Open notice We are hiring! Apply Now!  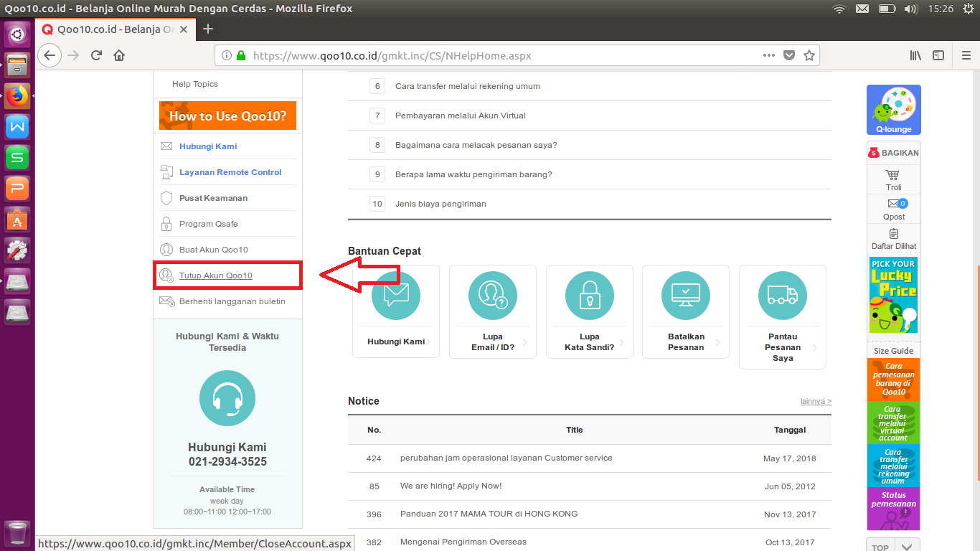pos(451,486)
